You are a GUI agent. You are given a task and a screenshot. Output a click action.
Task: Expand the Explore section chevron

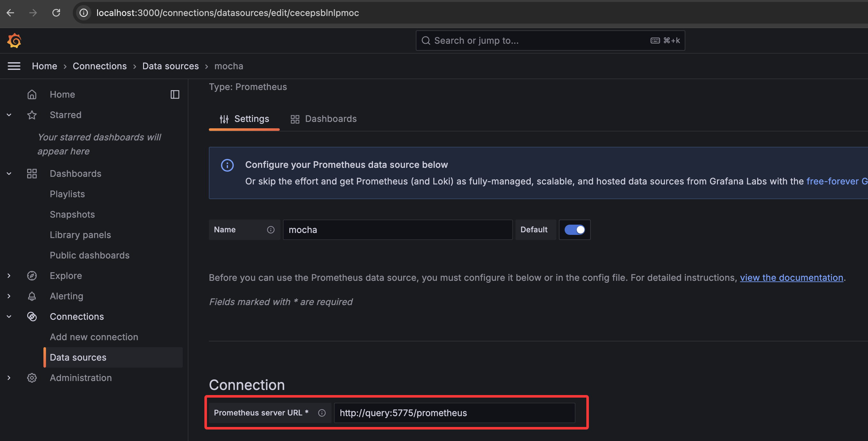pos(9,276)
